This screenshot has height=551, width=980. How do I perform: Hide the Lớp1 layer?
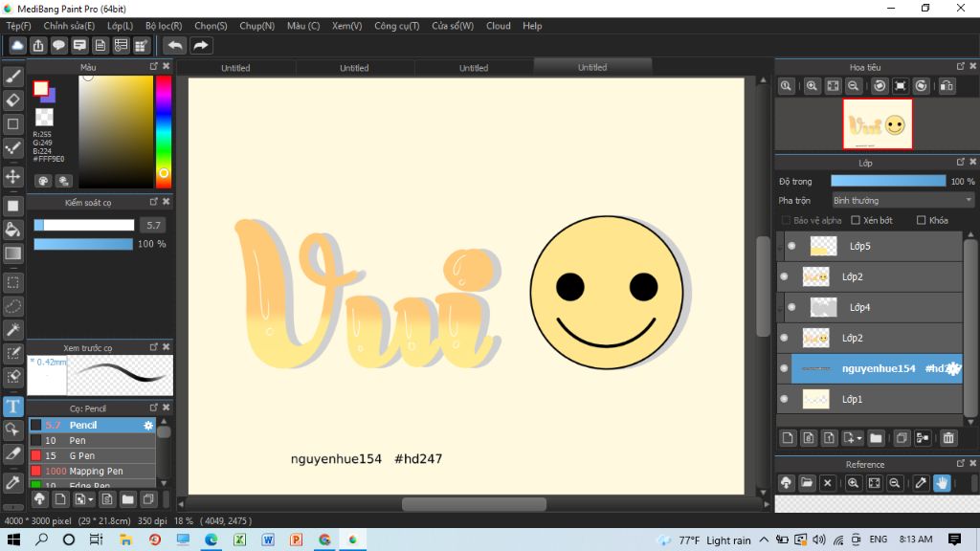pos(785,399)
